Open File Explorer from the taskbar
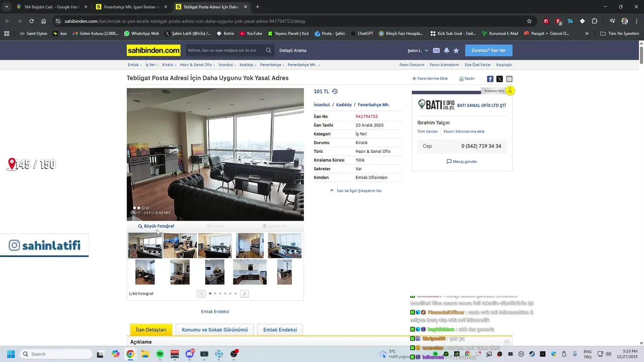 tap(145, 354)
